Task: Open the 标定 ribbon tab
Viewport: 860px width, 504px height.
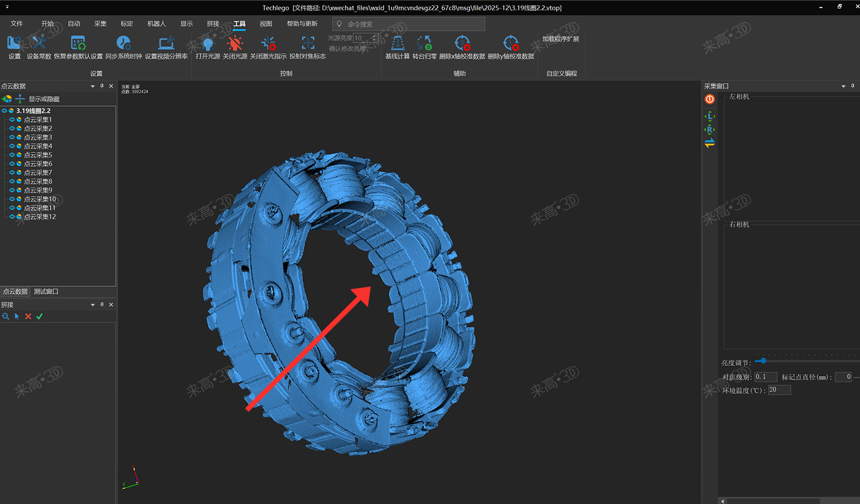Action: click(127, 24)
